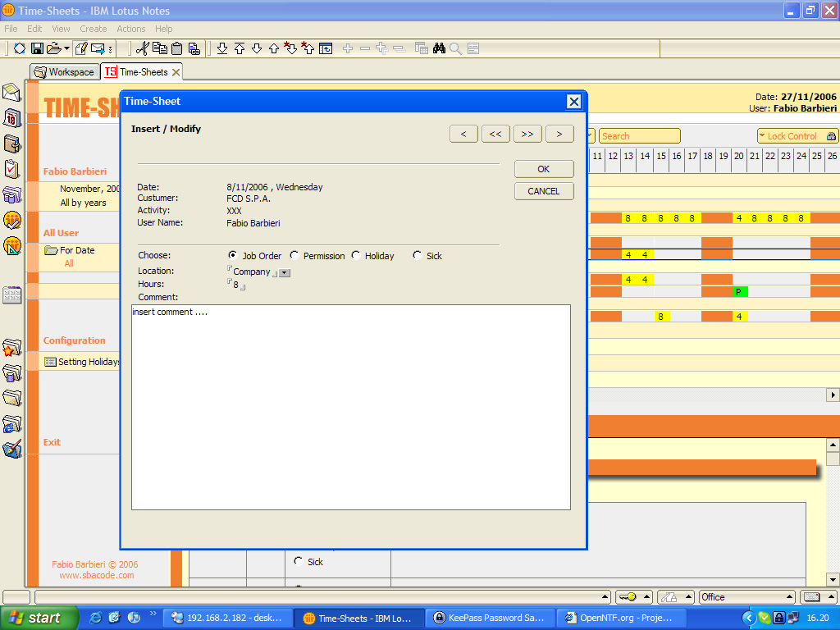The width and height of the screenshot is (840, 630).
Task: Click the scissors Cut icon
Action: [x=142, y=48]
